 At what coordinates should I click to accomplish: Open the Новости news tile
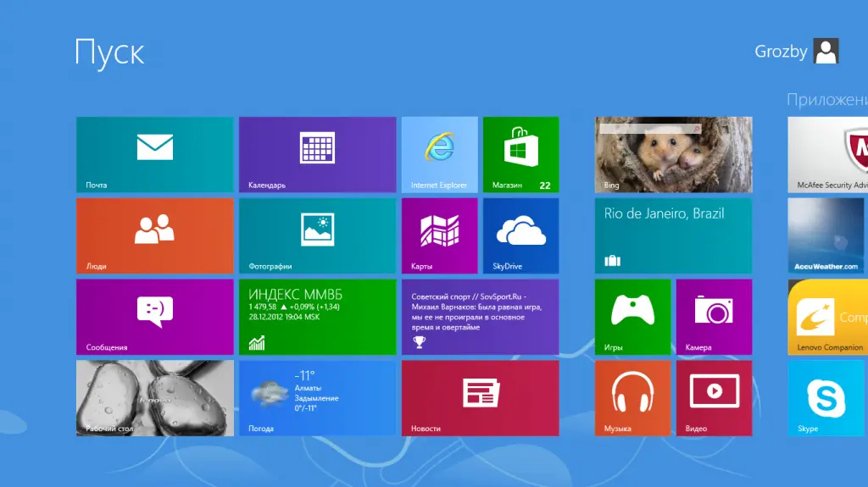(481, 398)
